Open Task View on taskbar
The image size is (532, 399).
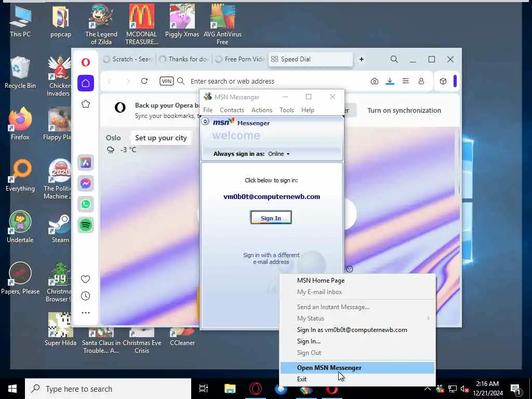(x=204, y=389)
